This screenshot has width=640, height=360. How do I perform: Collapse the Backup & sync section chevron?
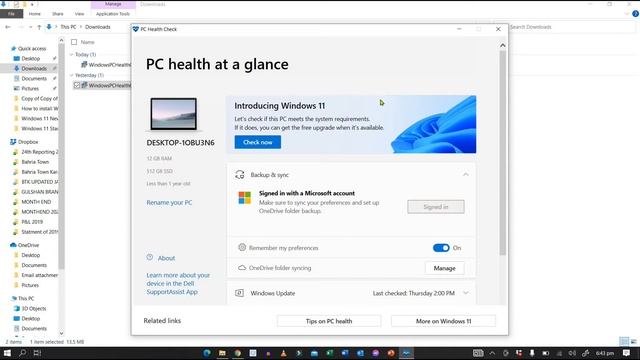point(466,175)
